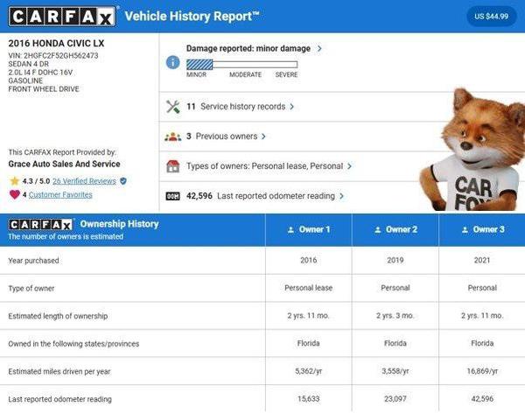The width and height of the screenshot is (525, 420).
Task: Click the CARFAX logo in header
Action: point(61,17)
